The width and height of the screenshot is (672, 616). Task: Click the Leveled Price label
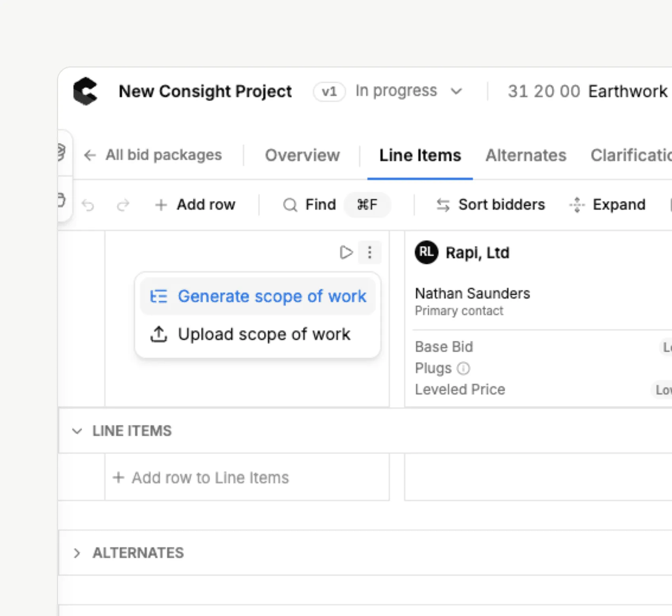click(460, 389)
